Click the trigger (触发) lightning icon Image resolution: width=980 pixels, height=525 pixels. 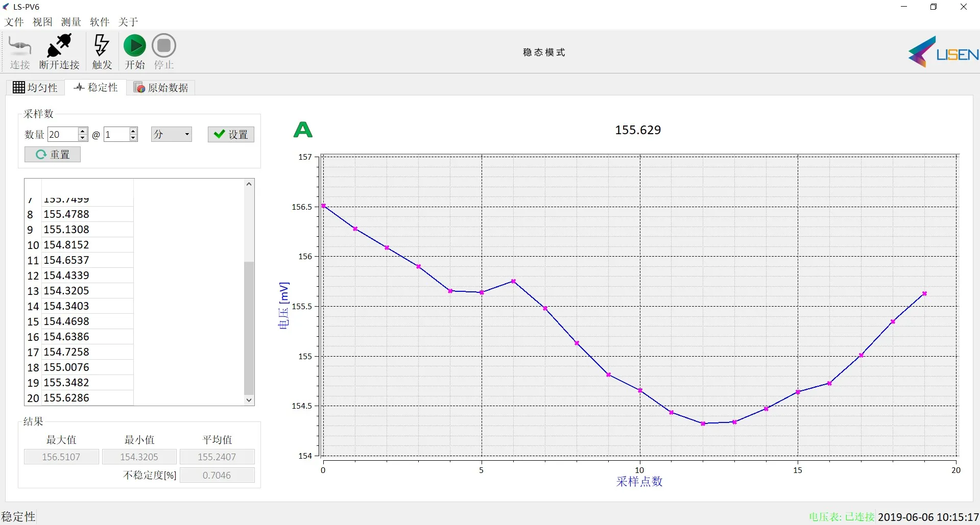click(x=102, y=46)
